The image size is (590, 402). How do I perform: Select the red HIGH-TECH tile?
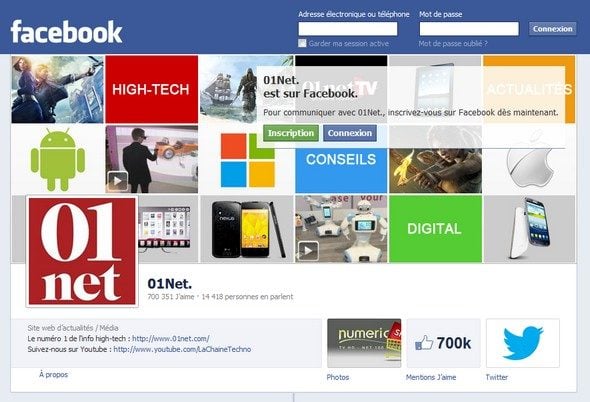(x=152, y=90)
